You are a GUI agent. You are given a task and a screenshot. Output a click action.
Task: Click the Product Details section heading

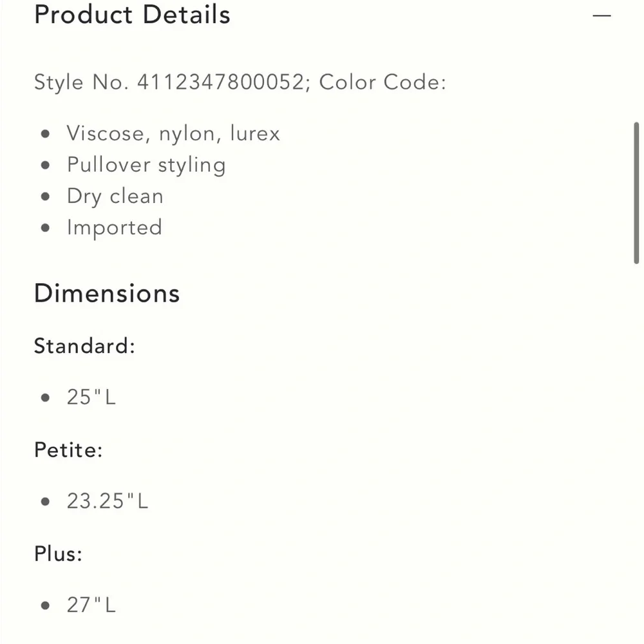tap(132, 15)
